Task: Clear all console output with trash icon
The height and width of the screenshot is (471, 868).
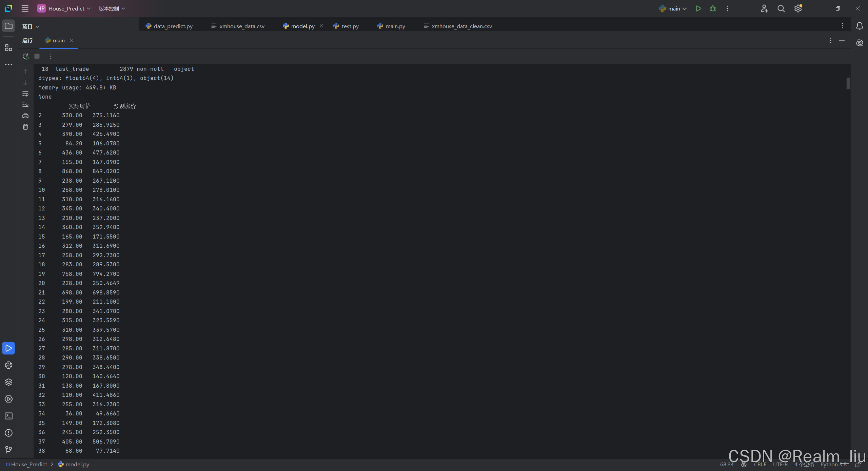Action: pyautogui.click(x=25, y=127)
